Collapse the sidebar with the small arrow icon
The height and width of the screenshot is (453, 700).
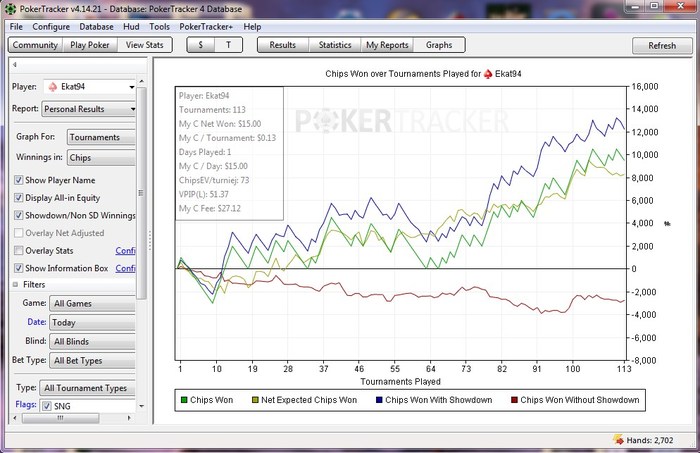pos(14,65)
